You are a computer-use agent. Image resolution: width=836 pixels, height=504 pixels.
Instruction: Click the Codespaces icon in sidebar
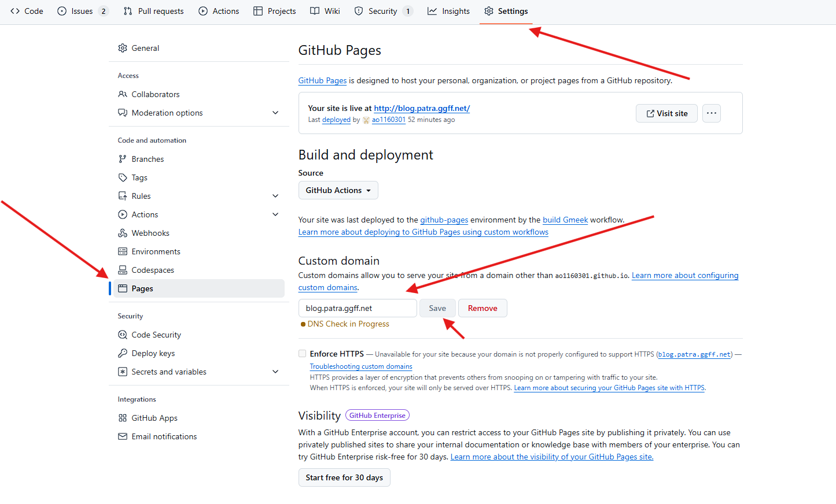pos(123,270)
